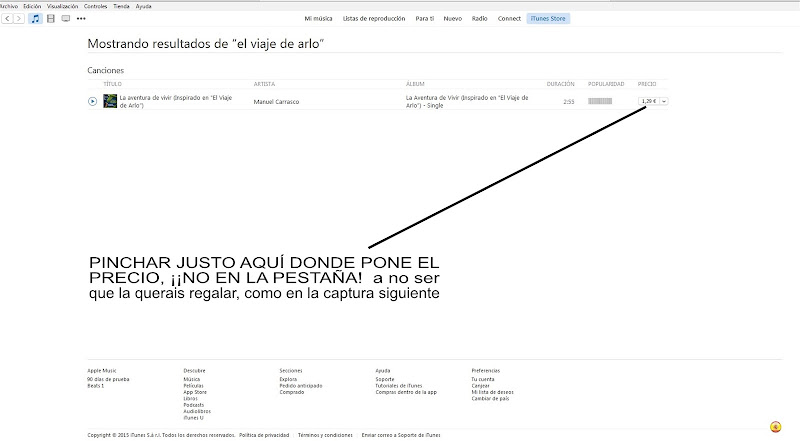Open the Visualización menu

coord(62,7)
